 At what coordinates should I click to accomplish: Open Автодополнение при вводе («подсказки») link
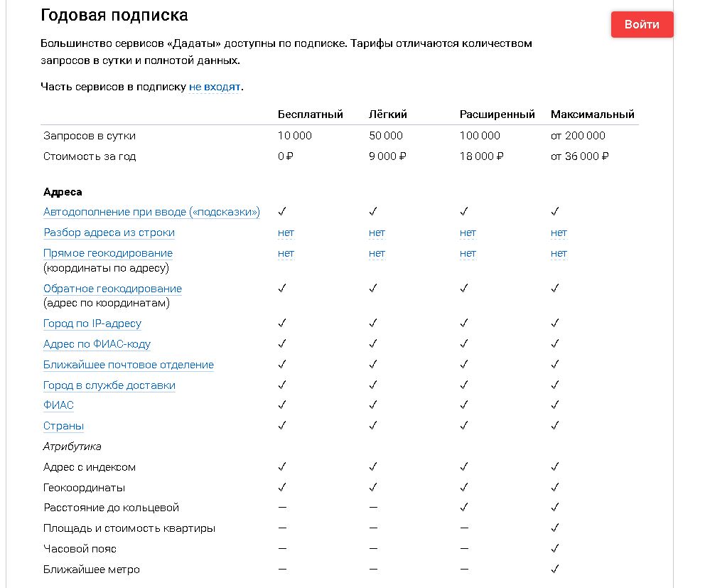pyautogui.click(x=151, y=212)
